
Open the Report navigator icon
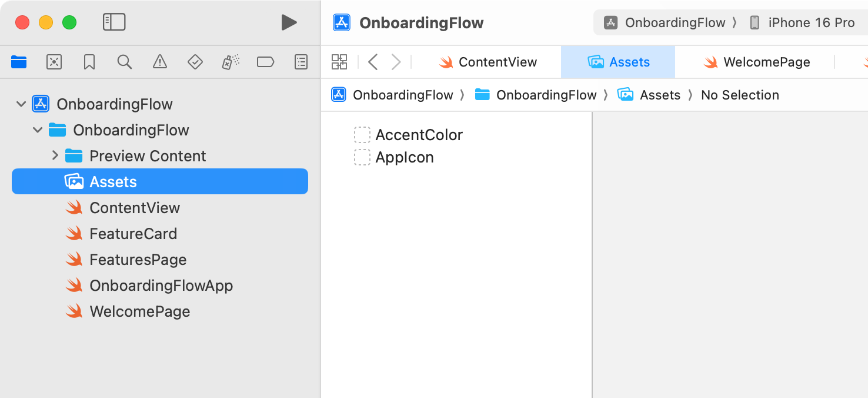301,62
